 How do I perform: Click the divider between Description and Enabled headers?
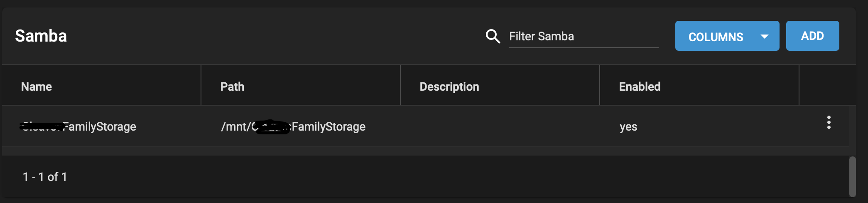coord(600,85)
